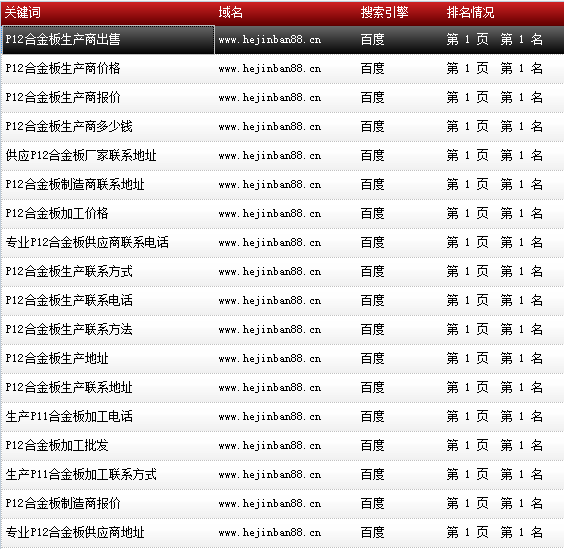Select row P12合金板制造商报价

click(283, 504)
